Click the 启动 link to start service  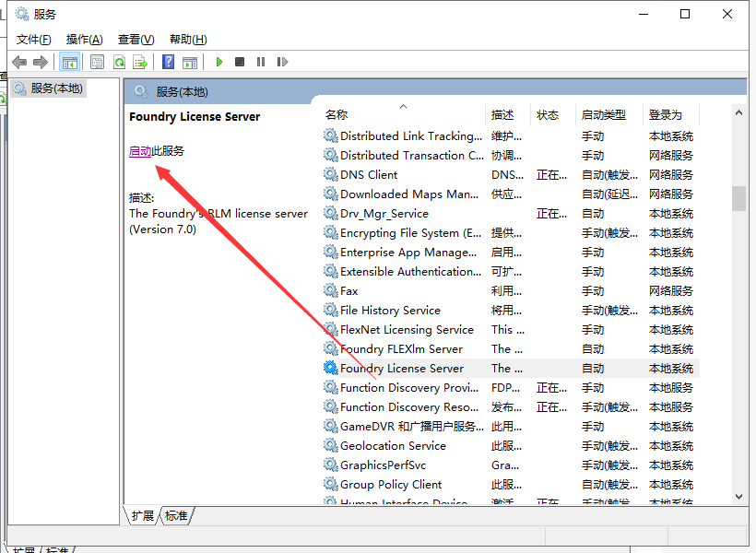pyautogui.click(x=140, y=151)
